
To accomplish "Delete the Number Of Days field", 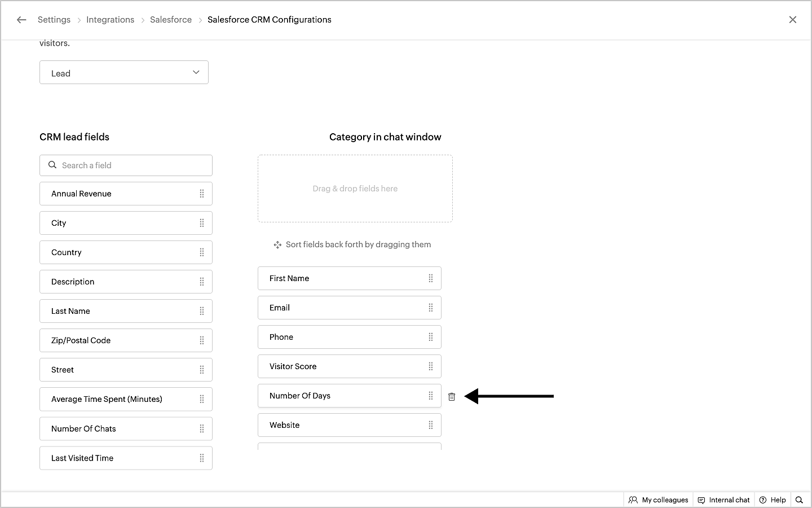I will pyautogui.click(x=452, y=397).
